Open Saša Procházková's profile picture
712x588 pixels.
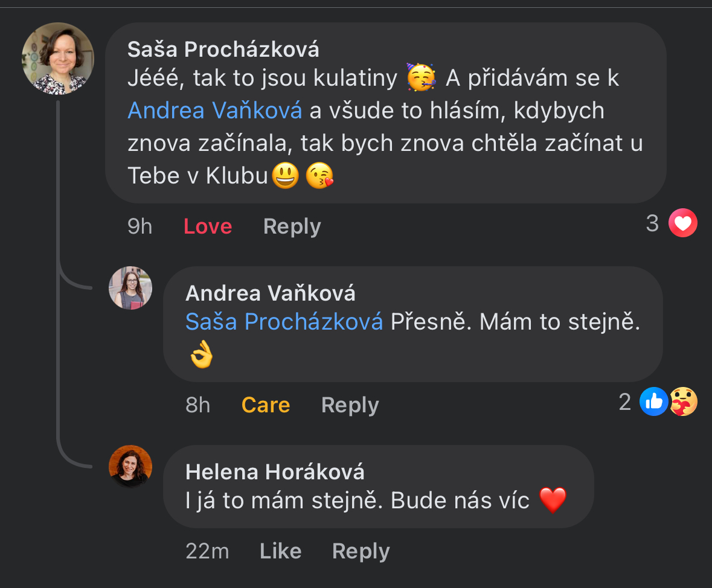point(58,59)
